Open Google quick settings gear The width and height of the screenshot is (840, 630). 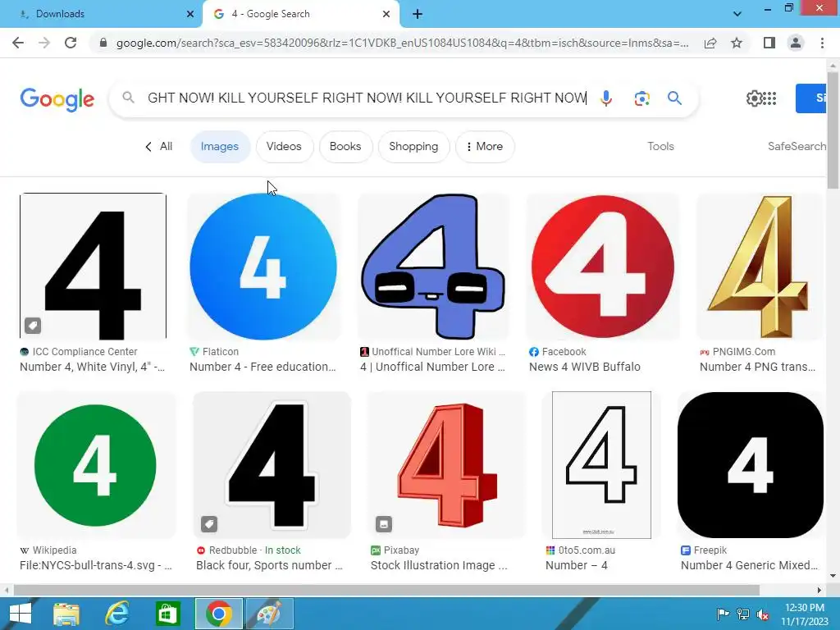point(754,98)
